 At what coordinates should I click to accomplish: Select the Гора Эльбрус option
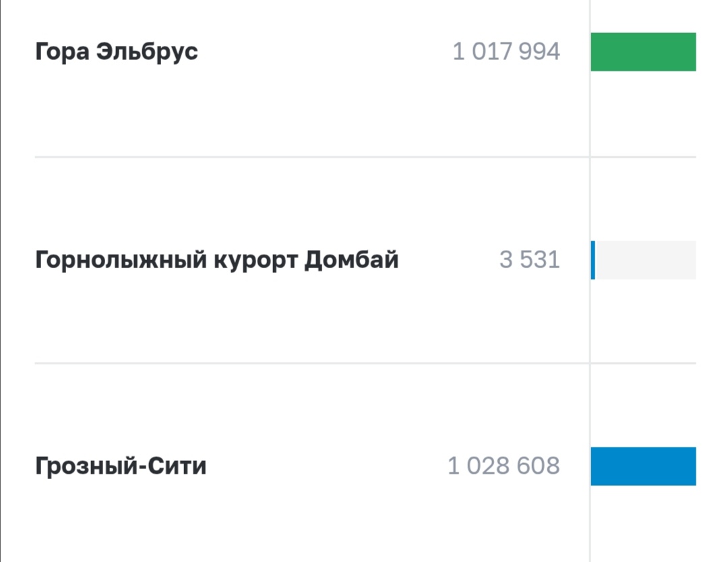[x=117, y=51]
